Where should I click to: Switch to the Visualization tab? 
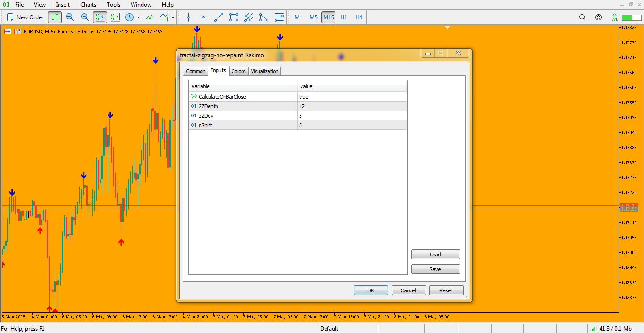pyautogui.click(x=265, y=71)
